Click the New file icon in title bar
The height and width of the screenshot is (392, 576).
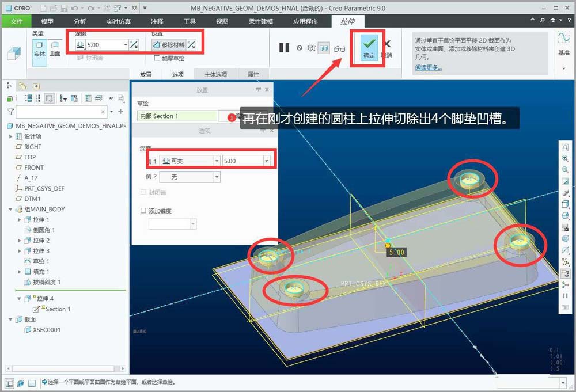pyautogui.click(x=43, y=7)
